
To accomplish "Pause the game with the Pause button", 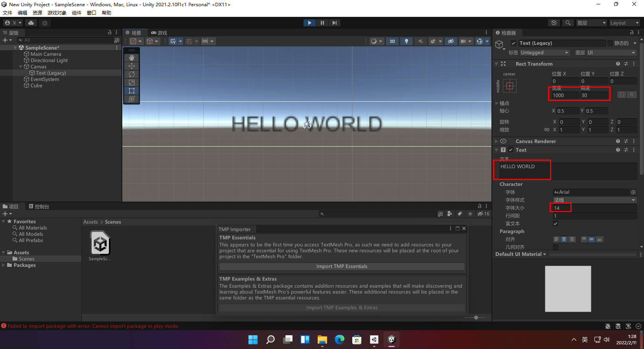I will (322, 23).
